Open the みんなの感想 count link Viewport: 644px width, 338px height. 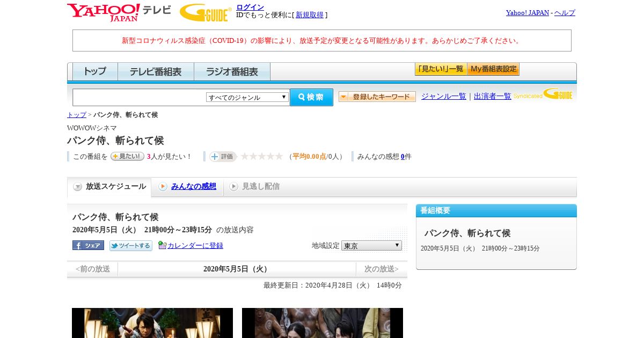(x=402, y=157)
